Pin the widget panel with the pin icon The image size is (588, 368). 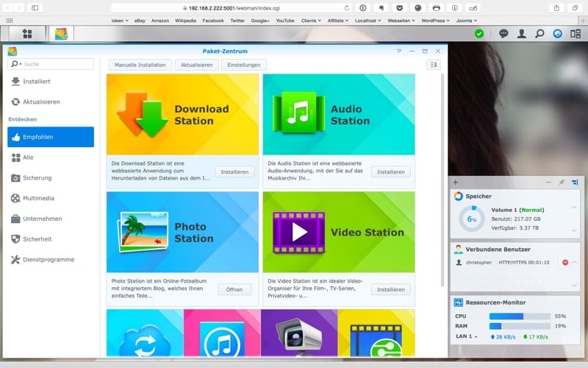(x=562, y=183)
